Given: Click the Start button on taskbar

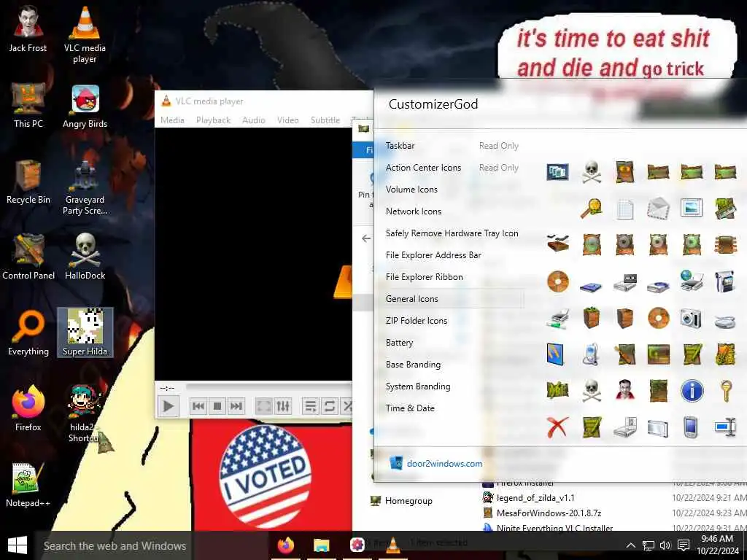Looking at the screenshot, I should point(18,545).
